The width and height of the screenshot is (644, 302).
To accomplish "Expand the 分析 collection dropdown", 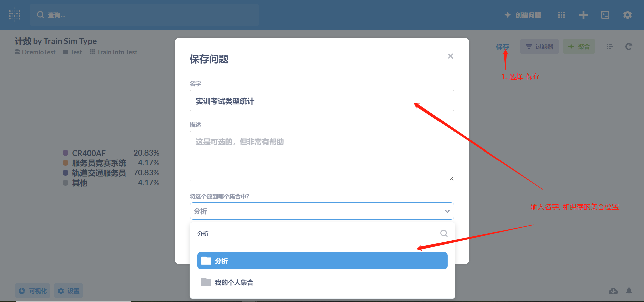I will tap(322, 211).
